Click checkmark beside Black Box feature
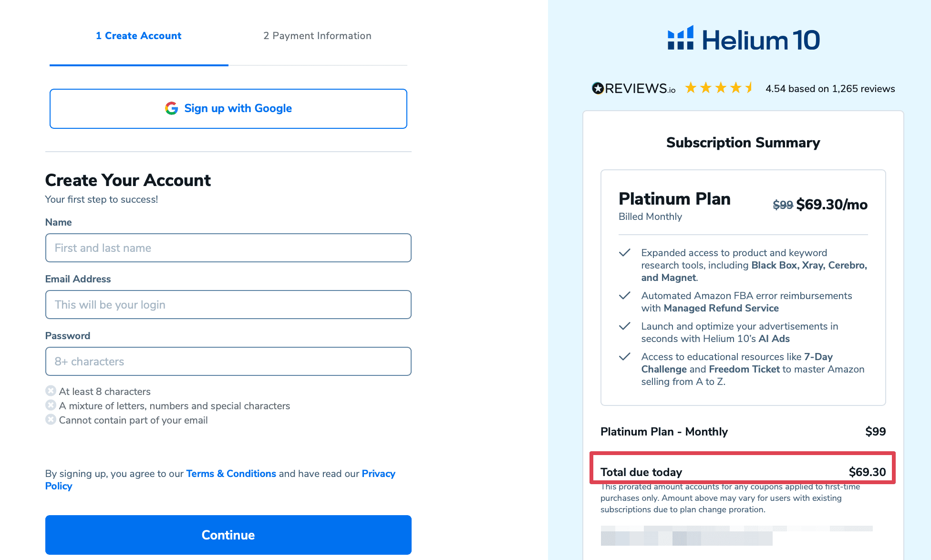Image resolution: width=931 pixels, height=560 pixels. 624,253
